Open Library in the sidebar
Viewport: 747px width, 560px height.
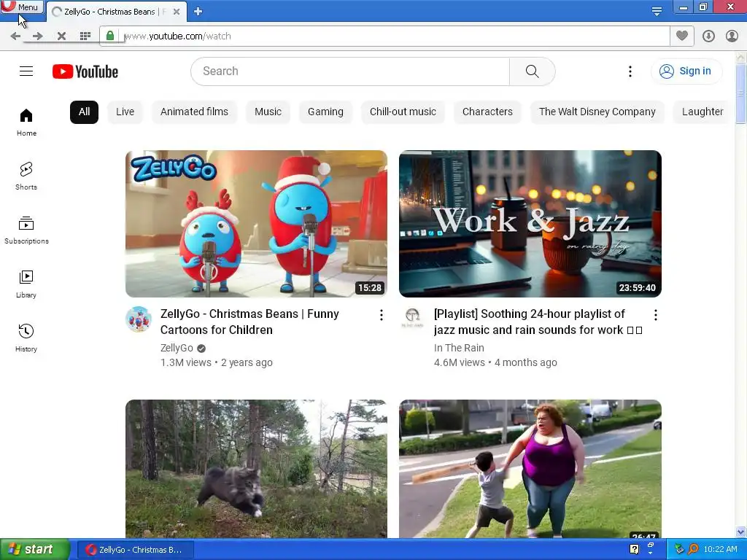click(26, 284)
